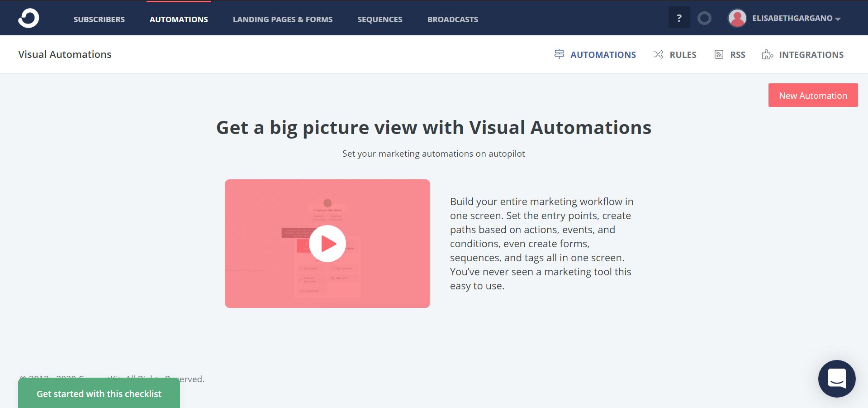This screenshot has height=408, width=868.
Task: Open Get started with this checklist
Action: (99, 394)
